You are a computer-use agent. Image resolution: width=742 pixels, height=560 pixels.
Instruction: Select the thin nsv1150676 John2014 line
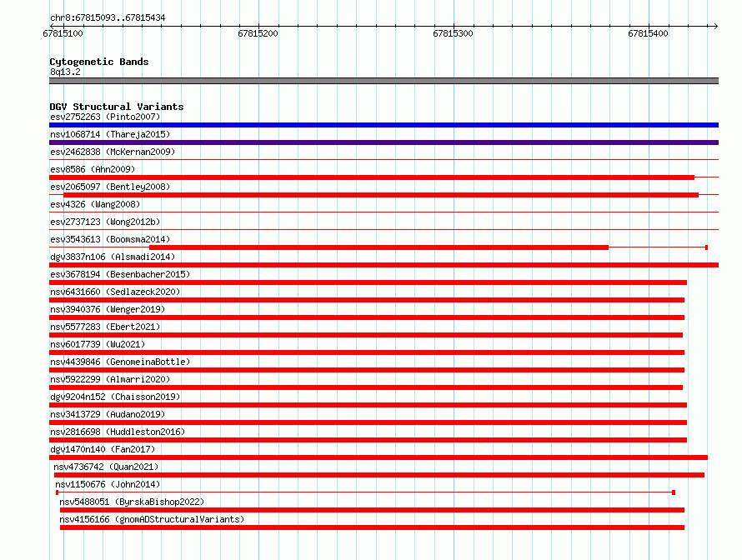365,492
